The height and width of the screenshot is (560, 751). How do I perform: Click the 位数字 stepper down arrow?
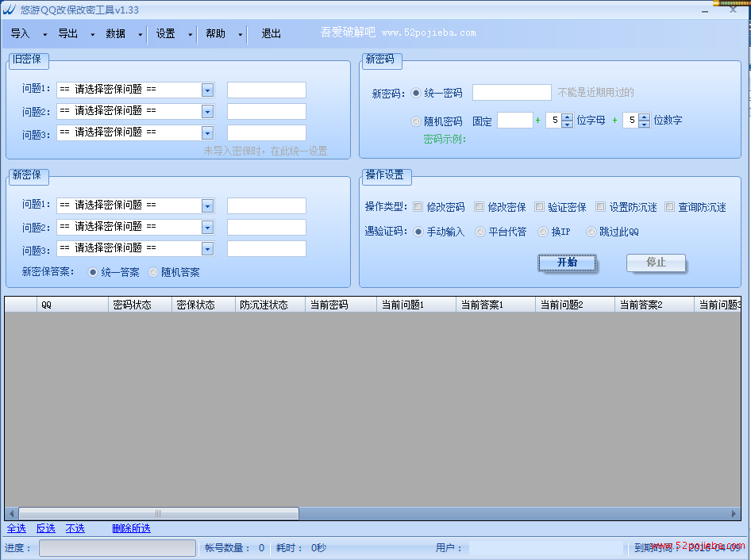click(644, 124)
